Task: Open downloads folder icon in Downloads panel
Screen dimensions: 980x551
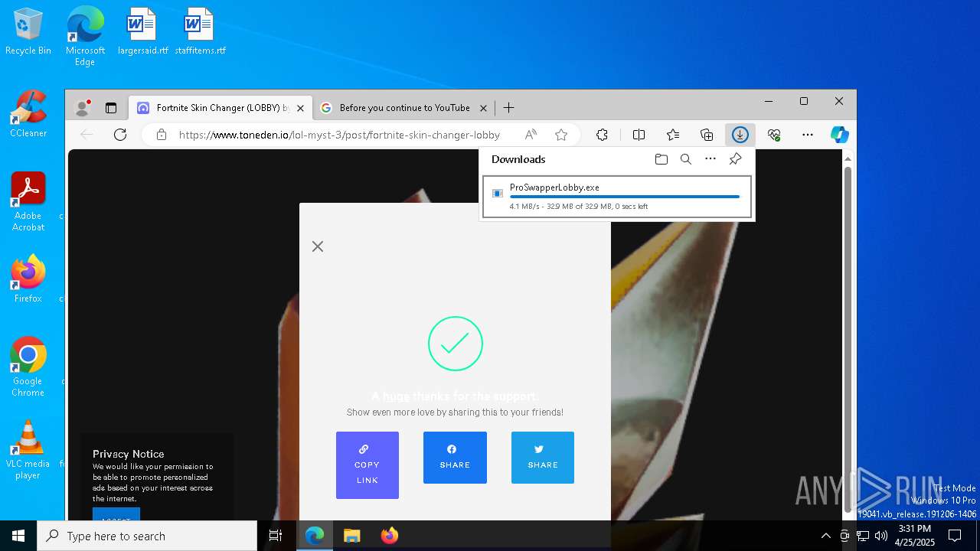Action: 661,159
